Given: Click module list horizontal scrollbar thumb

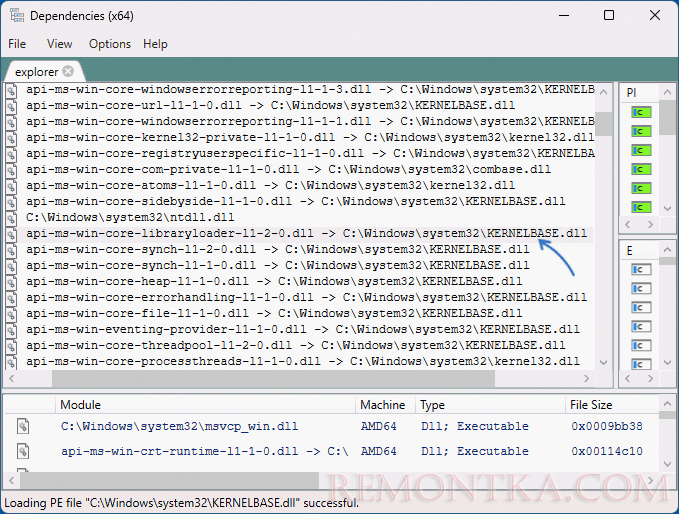Looking at the screenshot, I should tap(169, 480).
